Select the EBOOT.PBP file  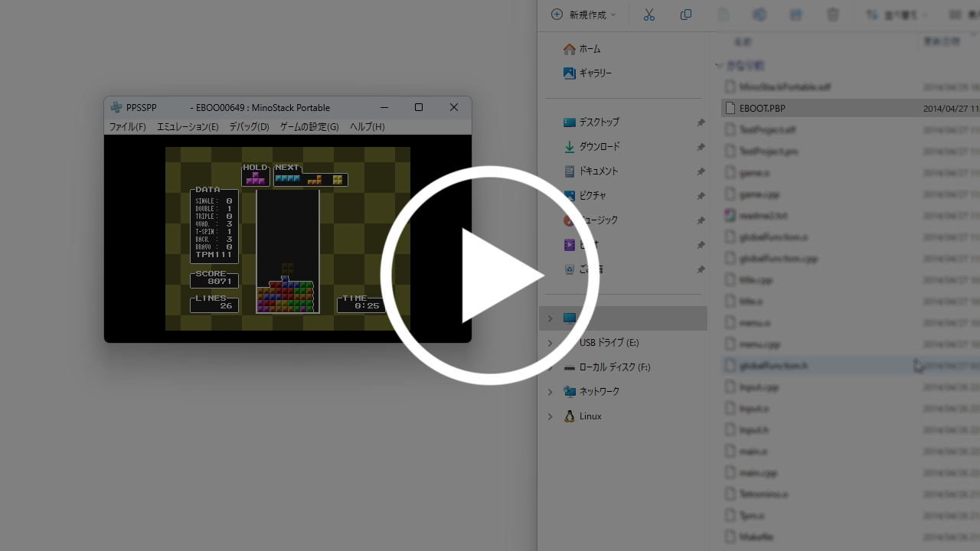[762, 109]
